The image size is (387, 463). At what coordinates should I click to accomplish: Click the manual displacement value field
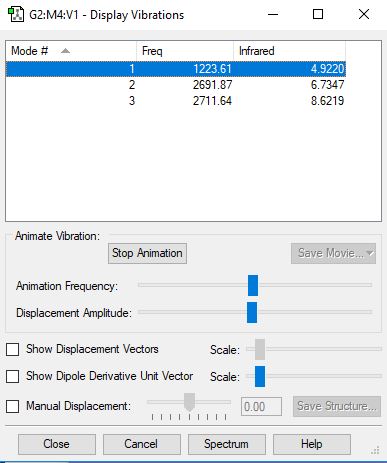point(261,407)
